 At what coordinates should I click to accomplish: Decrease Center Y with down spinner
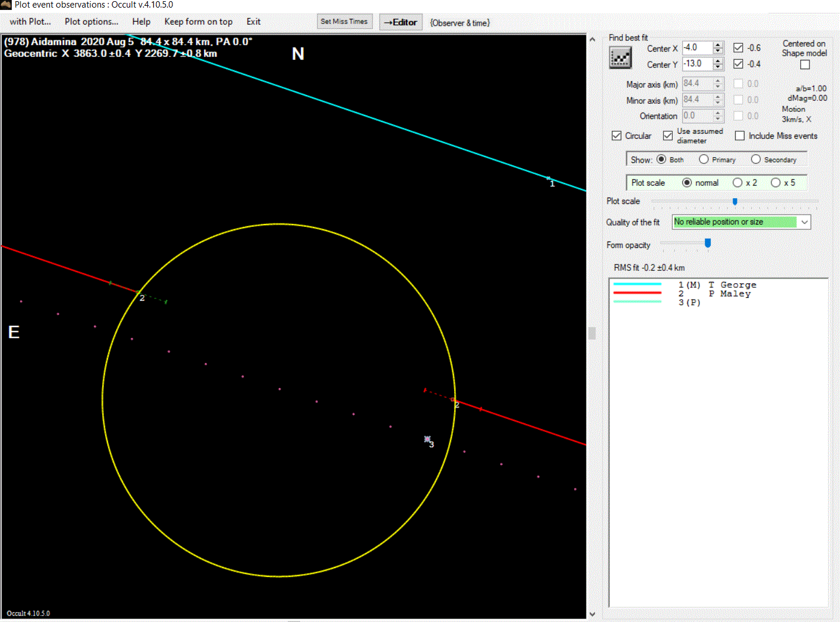pyautogui.click(x=718, y=67)
